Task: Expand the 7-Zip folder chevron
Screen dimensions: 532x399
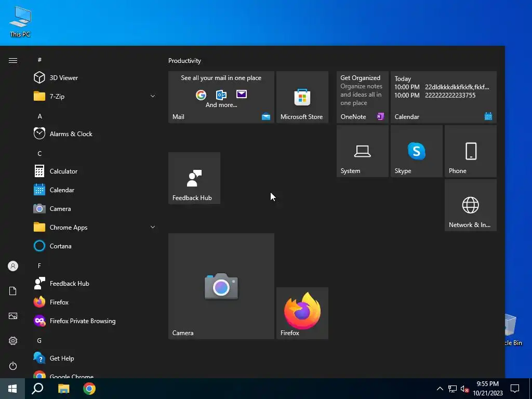Action: (x=153, y=96)
